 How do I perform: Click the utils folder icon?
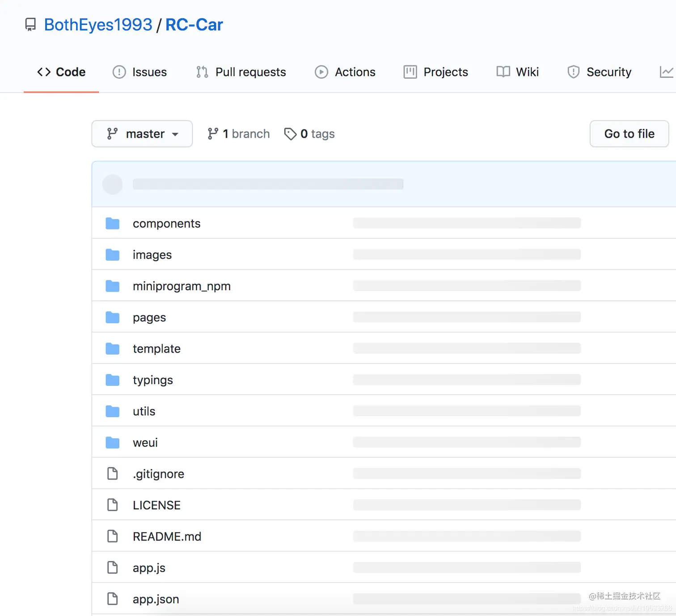(113, 411)
